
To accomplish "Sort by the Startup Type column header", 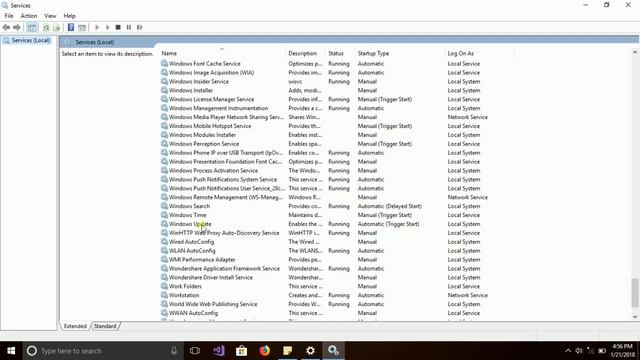I will pyautogui.click(x=400, y=53).
